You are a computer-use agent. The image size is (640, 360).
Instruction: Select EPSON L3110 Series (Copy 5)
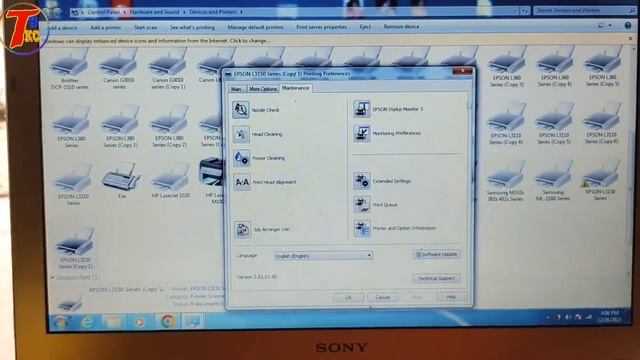(x=553, y=124)
